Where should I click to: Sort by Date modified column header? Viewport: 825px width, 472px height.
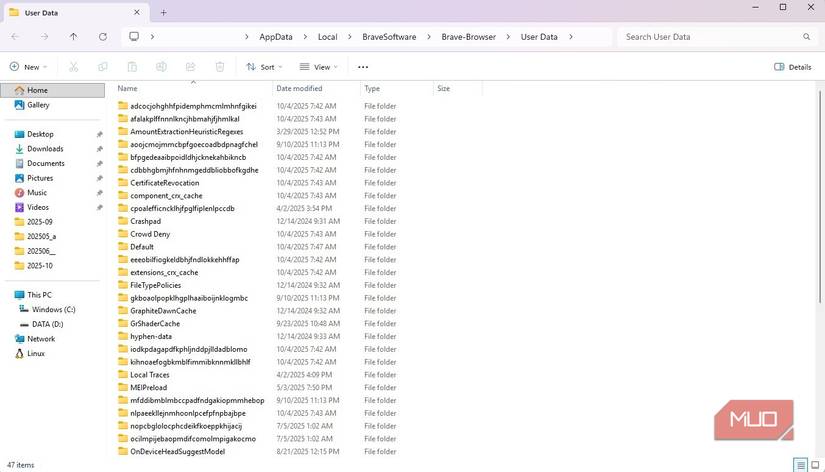coord(317,88)
